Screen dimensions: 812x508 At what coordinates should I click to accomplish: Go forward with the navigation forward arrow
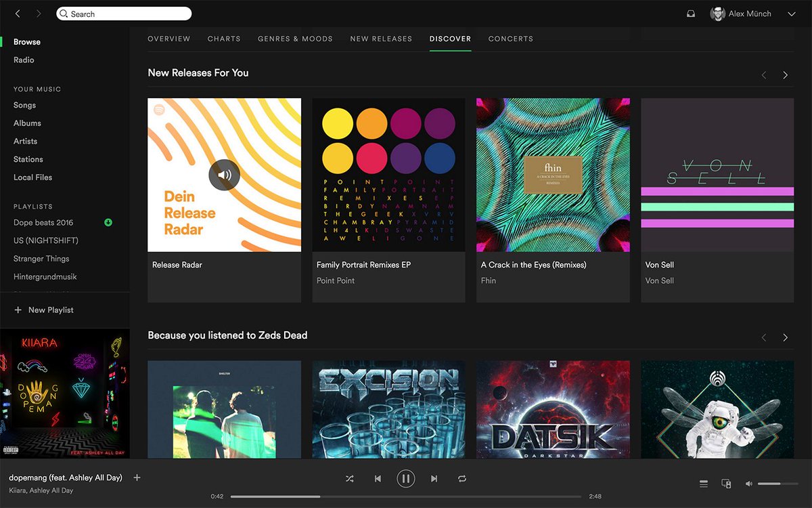coord(39,14)
